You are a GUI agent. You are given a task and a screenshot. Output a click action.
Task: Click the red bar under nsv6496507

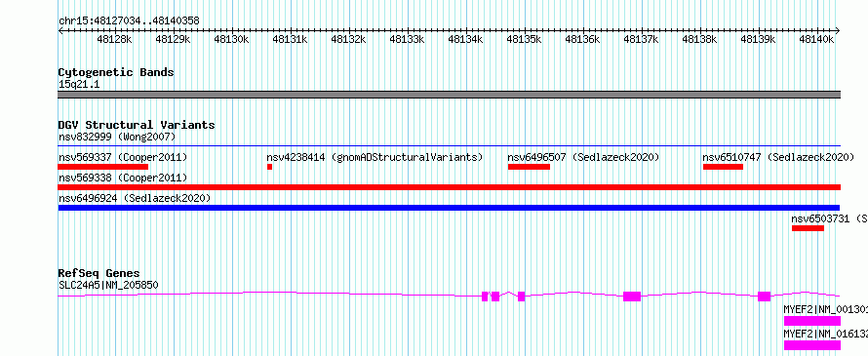tap(529, 167)
